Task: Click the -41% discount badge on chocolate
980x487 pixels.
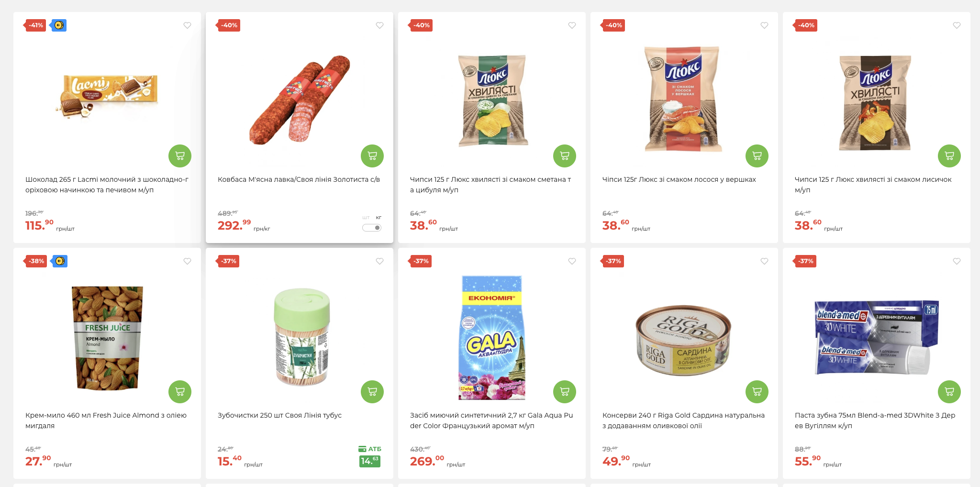Action: tap(35, 25)
